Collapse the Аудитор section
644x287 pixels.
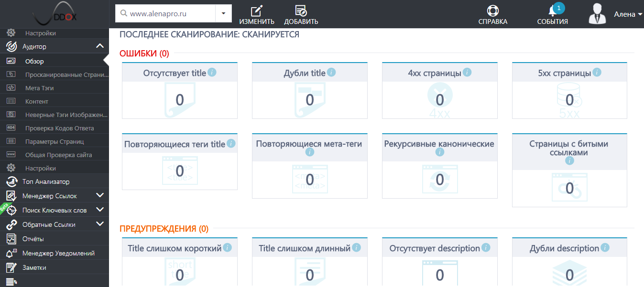100,46
